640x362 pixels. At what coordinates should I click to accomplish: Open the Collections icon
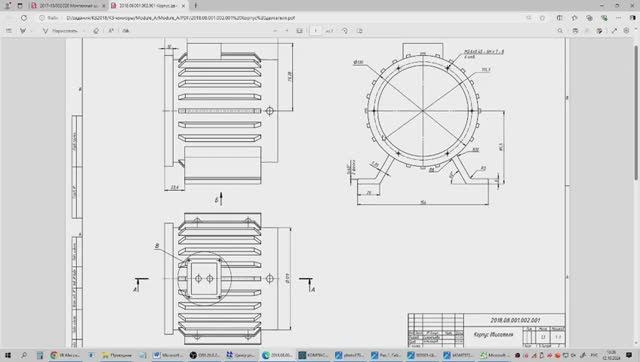589,18
